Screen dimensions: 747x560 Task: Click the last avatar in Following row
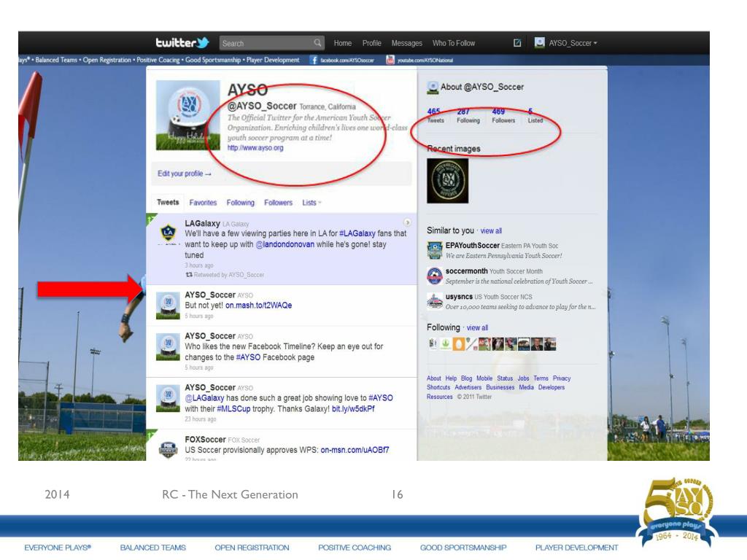(x=550, y=344)
